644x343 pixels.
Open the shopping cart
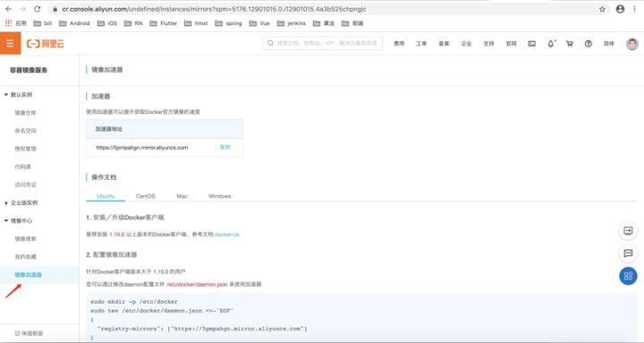pyautogui.click(x=569, y=44)
